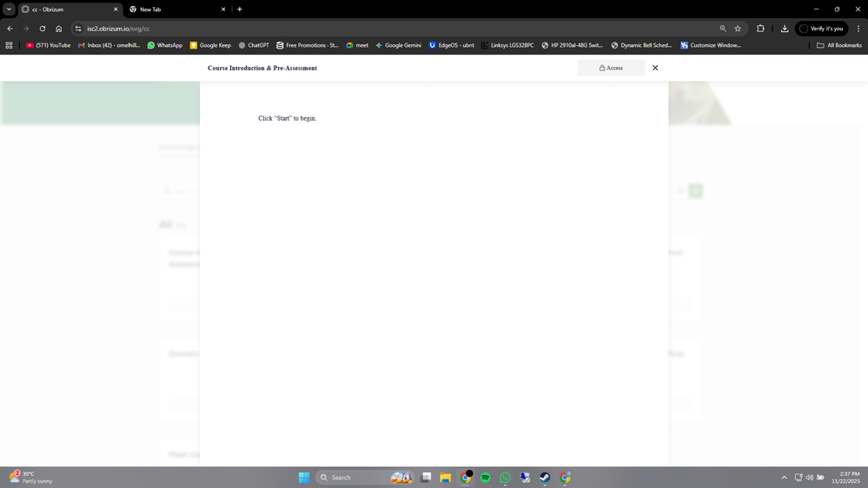Open the Extensions puzzle icon
The width and height of the screenshot is (868, 488).
(760, 28)
